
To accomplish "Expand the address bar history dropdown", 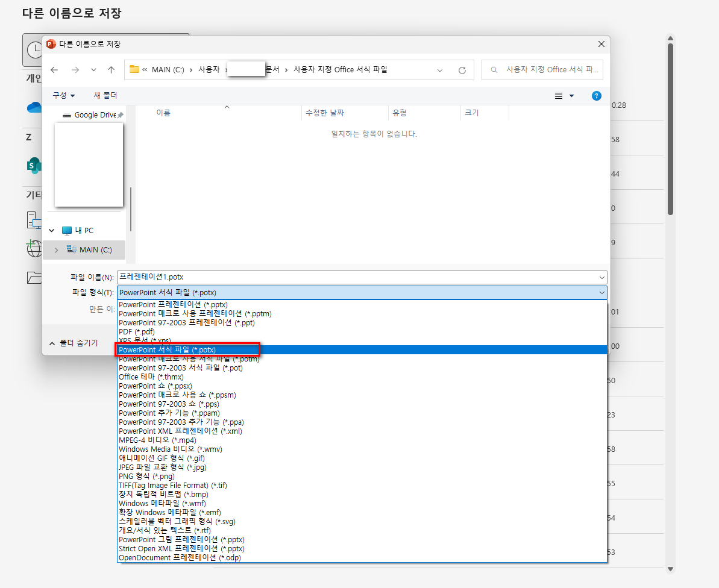I will tap(440, 70).
